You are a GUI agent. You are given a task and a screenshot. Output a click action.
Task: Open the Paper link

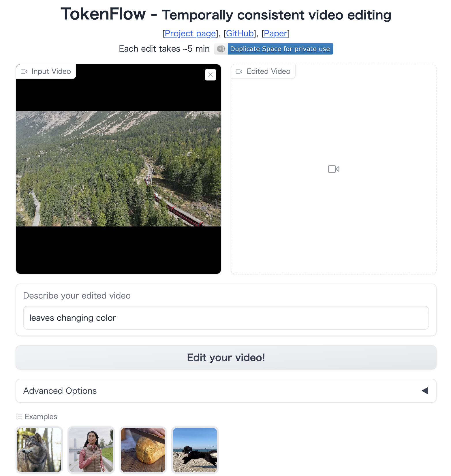pyautogui.click(x=276, y=33)
